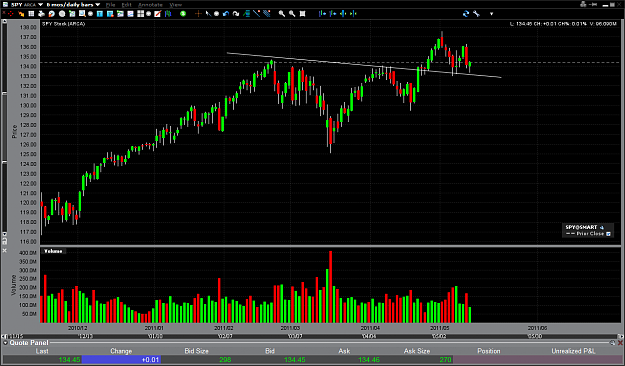Click the Bid Size column header

pos(197,351)
